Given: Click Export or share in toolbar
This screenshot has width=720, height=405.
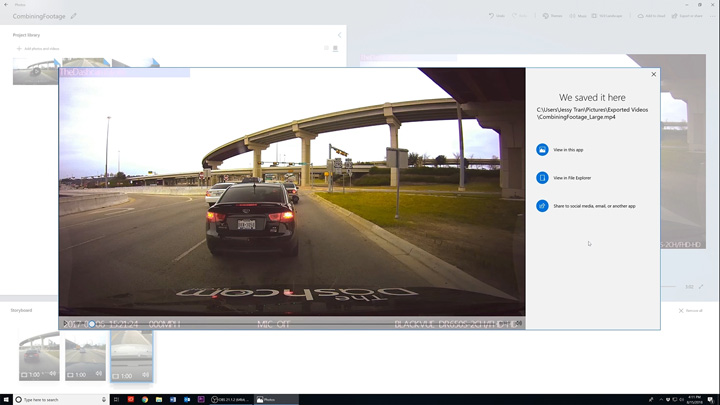Looking at the screenshot, I should pos(688,16).
